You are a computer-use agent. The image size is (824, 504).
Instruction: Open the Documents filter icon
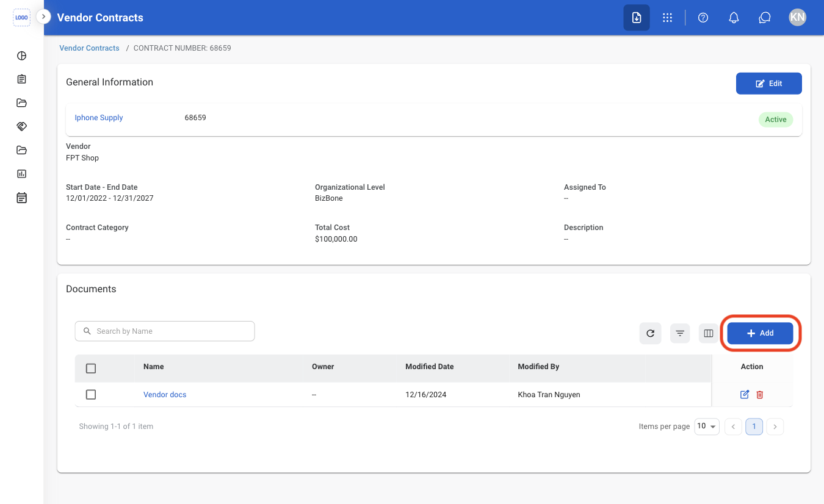click(x=680, y=333)
